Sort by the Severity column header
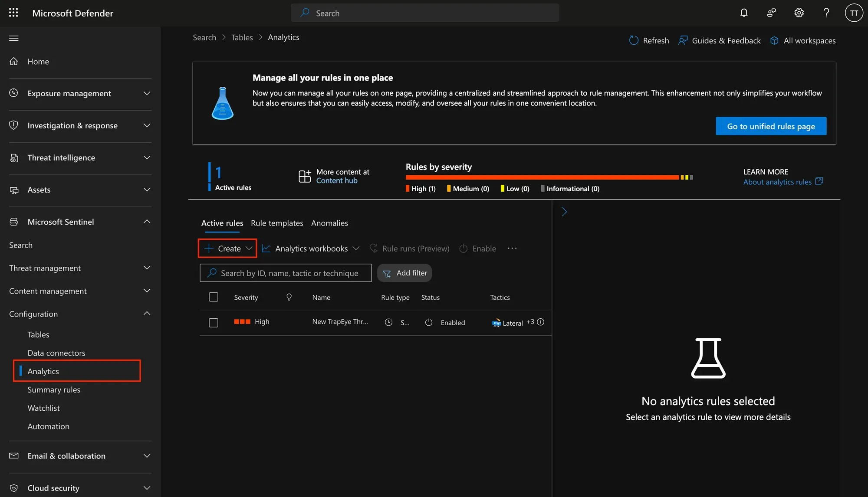 tap(246, 297)
